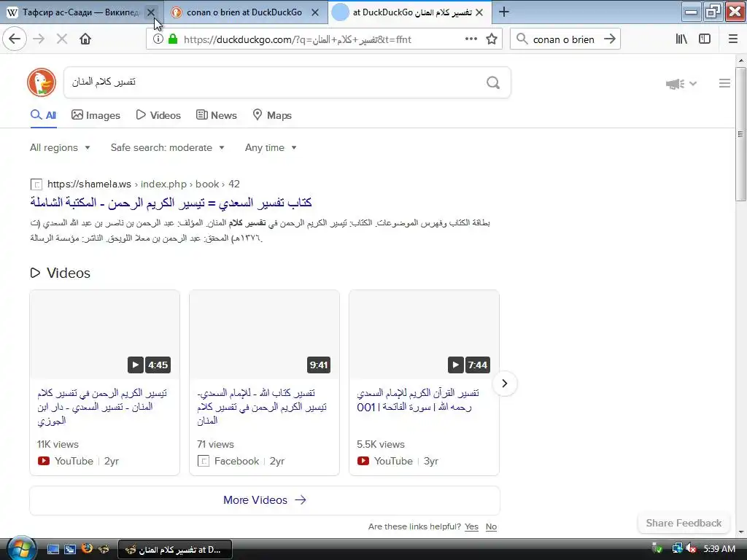The width and height of the screenshot is (747, 560).
Task: Click the 5:39 AM system clock
Action: tap(719, 549)
